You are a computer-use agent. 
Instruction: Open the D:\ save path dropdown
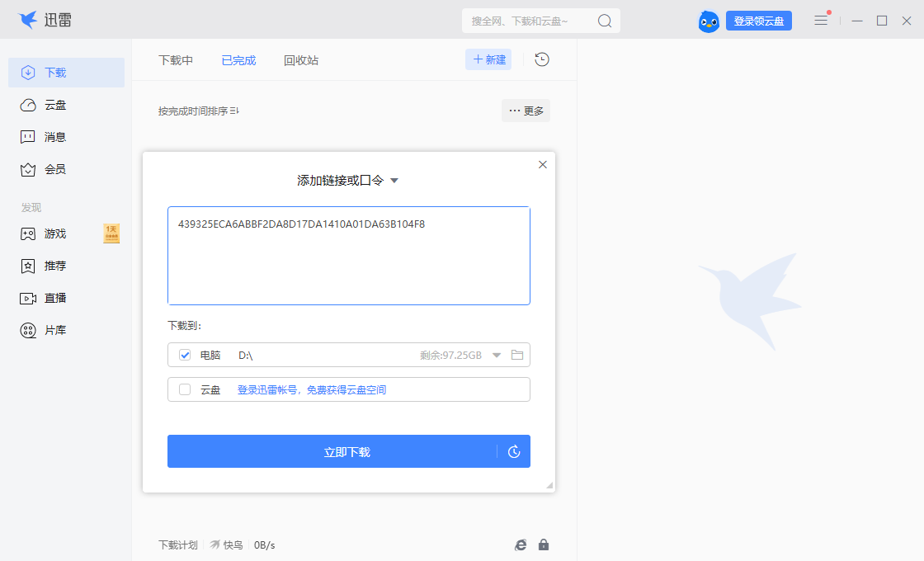[496, 355]
